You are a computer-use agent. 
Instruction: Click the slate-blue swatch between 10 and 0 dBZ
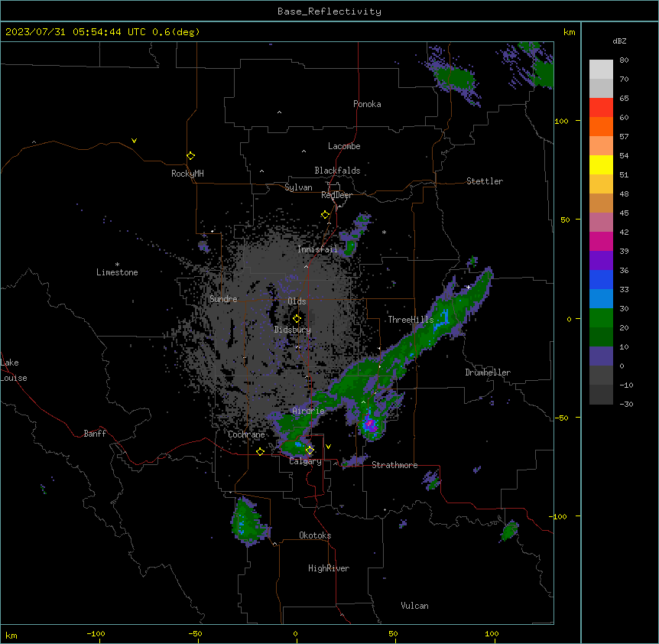pos(601,356)
